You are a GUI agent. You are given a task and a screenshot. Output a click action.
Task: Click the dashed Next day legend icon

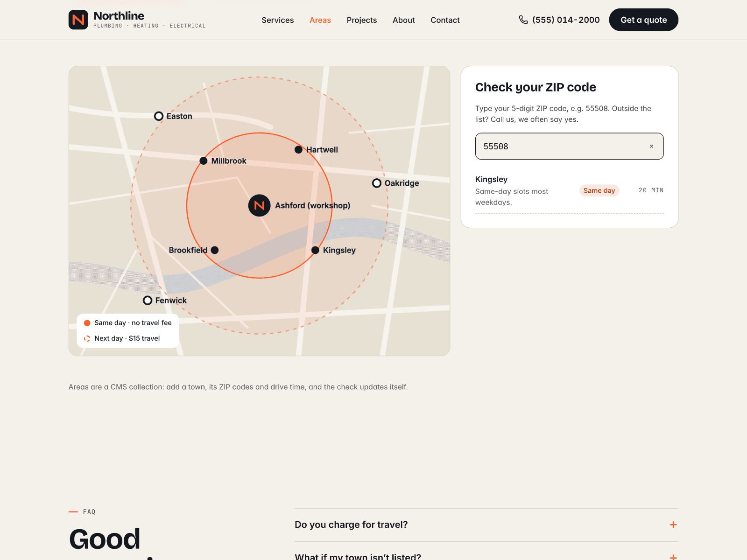87,338
